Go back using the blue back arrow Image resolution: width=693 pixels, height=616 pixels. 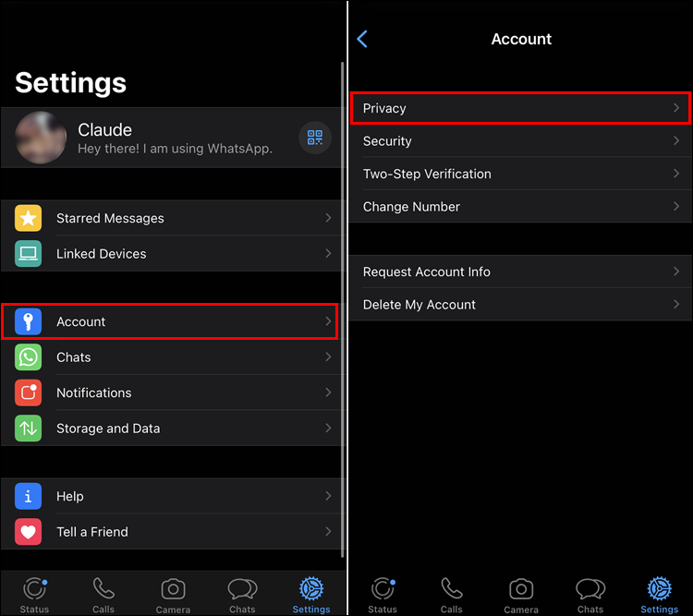pyautogui.click(x=362, y=39)
